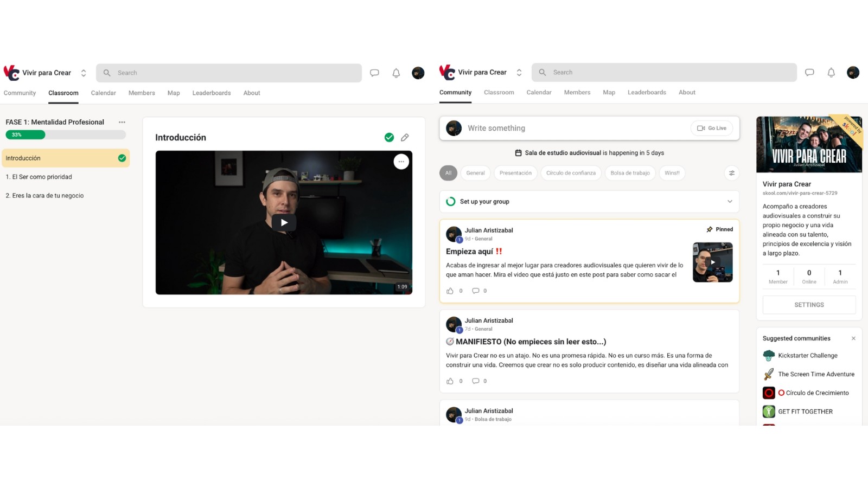Image resolution: width=868 pixels, height=488 pixels.
Task: Click The Screen Time Adventure sword icon
Action: pos(769,374)
